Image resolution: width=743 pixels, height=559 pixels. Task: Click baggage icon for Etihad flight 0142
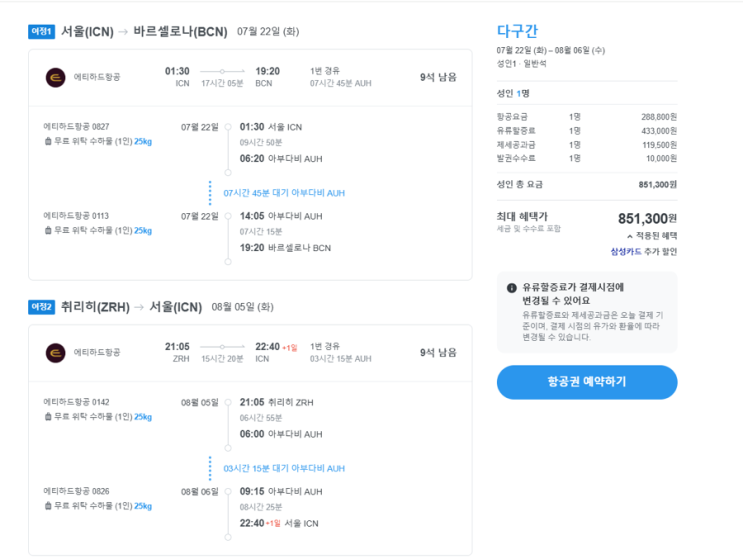[48, 417]
